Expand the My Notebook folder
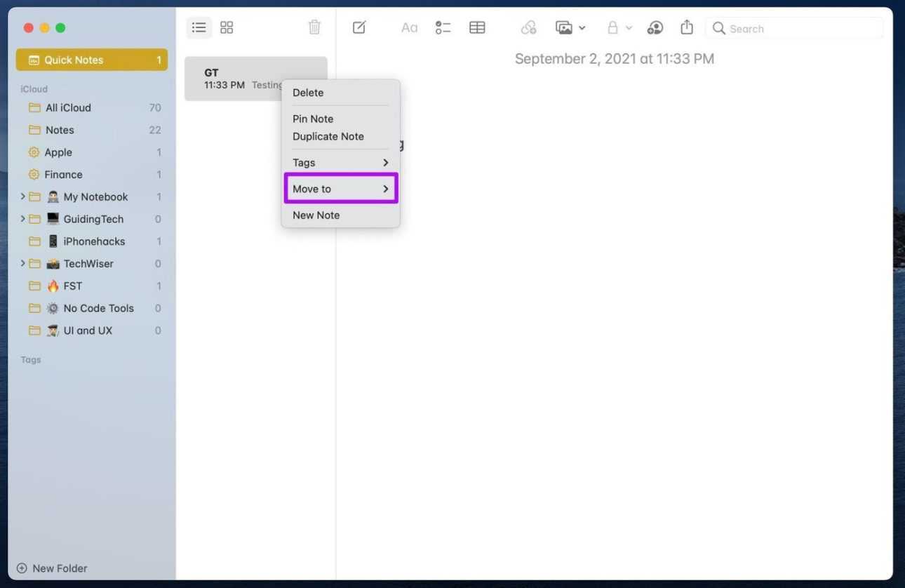The height and width of the screenshot is (588, 905). 22,196
